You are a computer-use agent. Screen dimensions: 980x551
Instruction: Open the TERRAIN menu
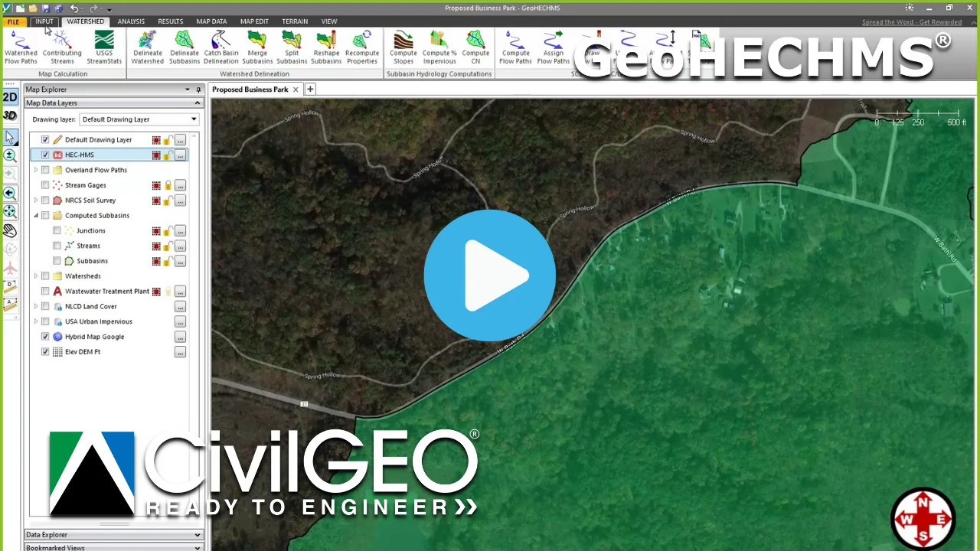pos(295,21)
